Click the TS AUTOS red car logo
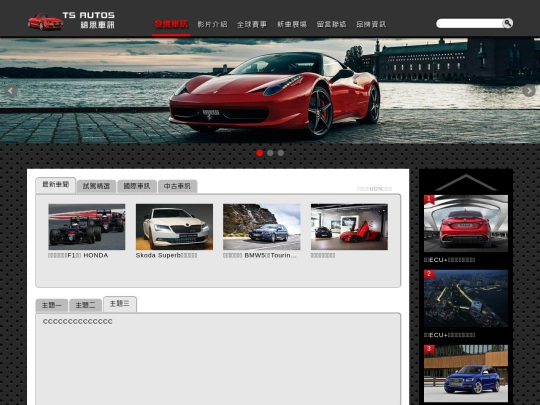This screenshot has width=540, height=405. [45, 22]
